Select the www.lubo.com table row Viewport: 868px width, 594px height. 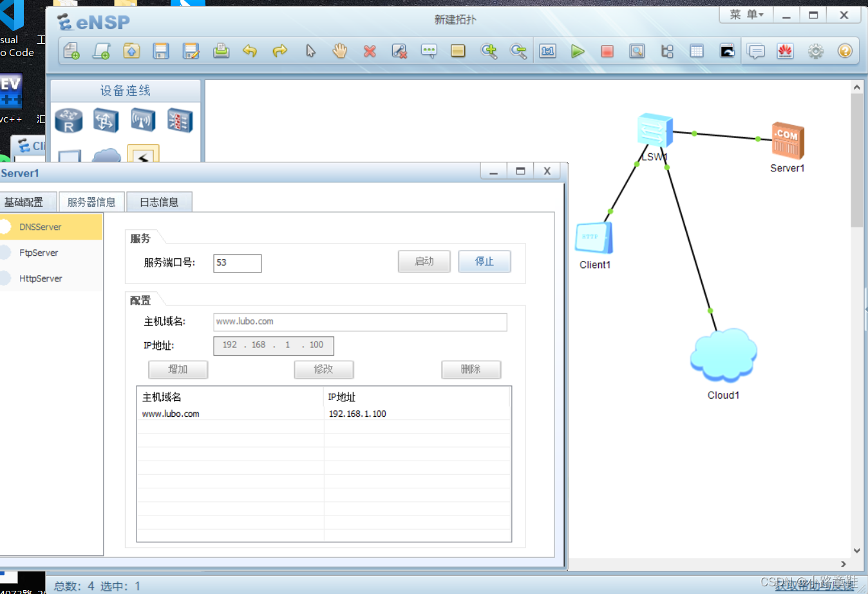(324, 414)
